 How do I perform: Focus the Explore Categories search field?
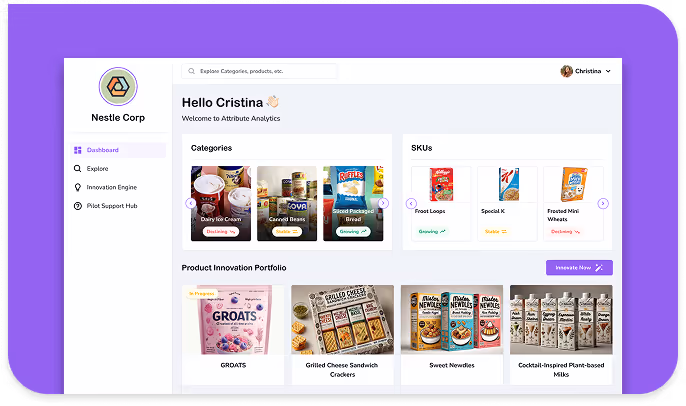pyautogui.click(x=259, y=71)
